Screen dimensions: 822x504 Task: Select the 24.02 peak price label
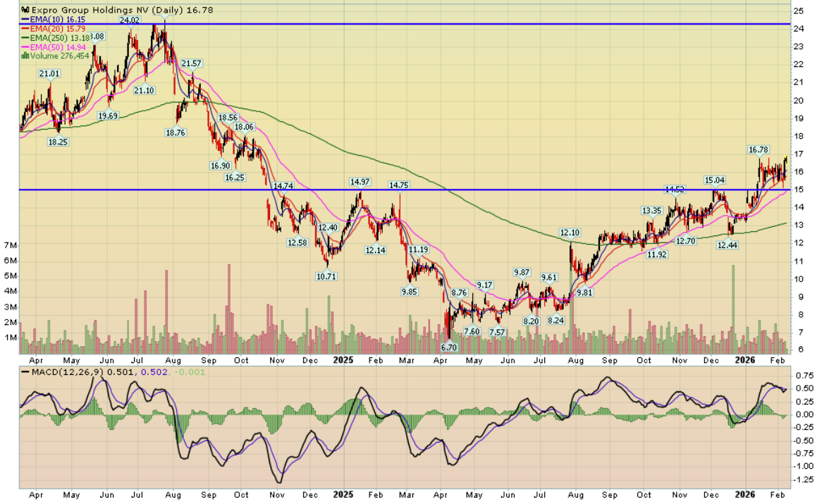130,21
